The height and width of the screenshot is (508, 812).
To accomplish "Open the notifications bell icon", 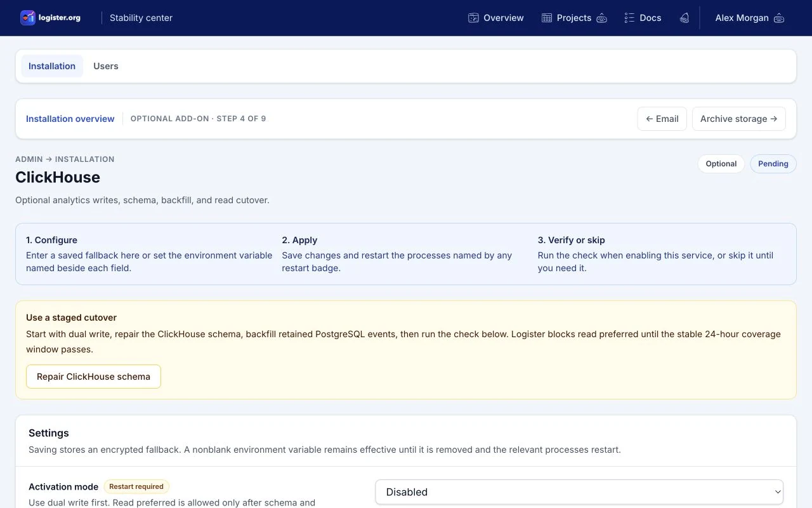I will [684, 18].
